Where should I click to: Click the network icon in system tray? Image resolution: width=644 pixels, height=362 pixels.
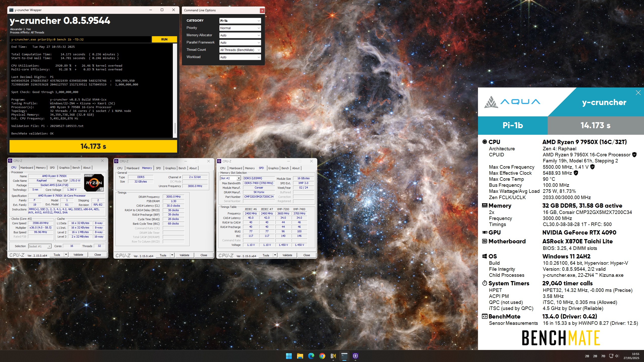point(611,356)
